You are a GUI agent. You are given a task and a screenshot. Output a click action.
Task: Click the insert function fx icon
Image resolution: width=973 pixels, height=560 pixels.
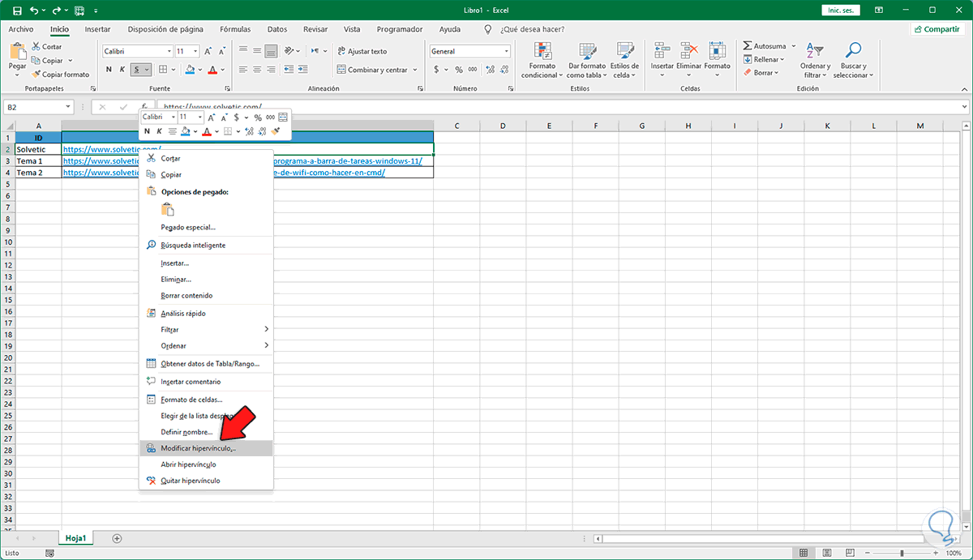pos(144,106)
